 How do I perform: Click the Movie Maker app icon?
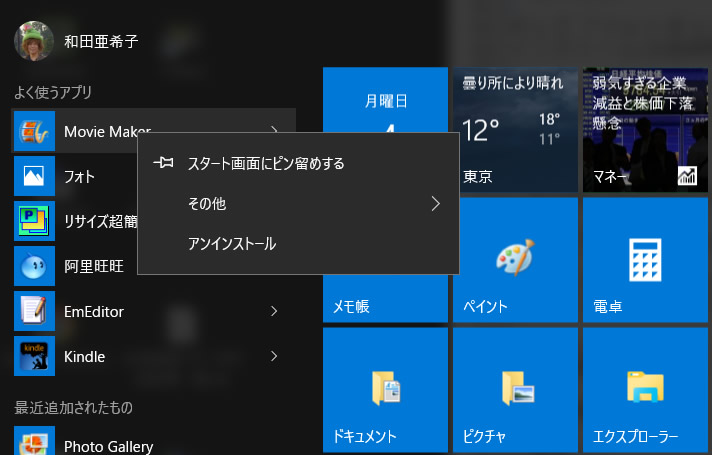coord(34,131)
